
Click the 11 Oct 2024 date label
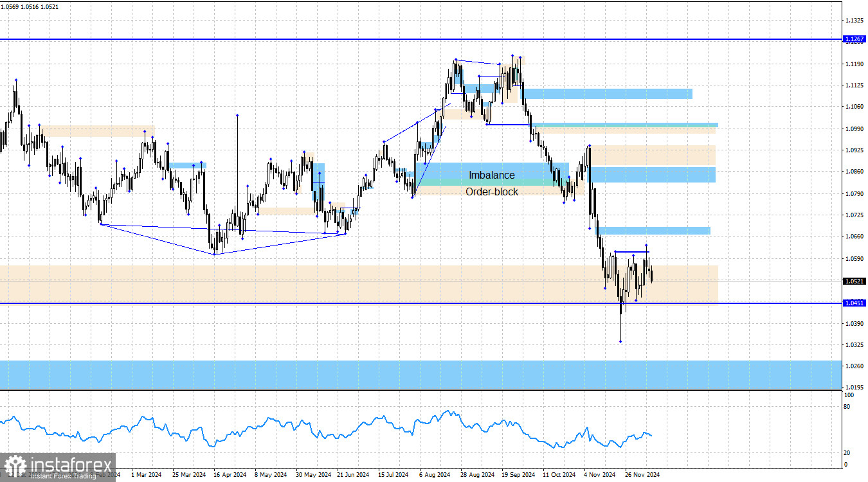559,475
